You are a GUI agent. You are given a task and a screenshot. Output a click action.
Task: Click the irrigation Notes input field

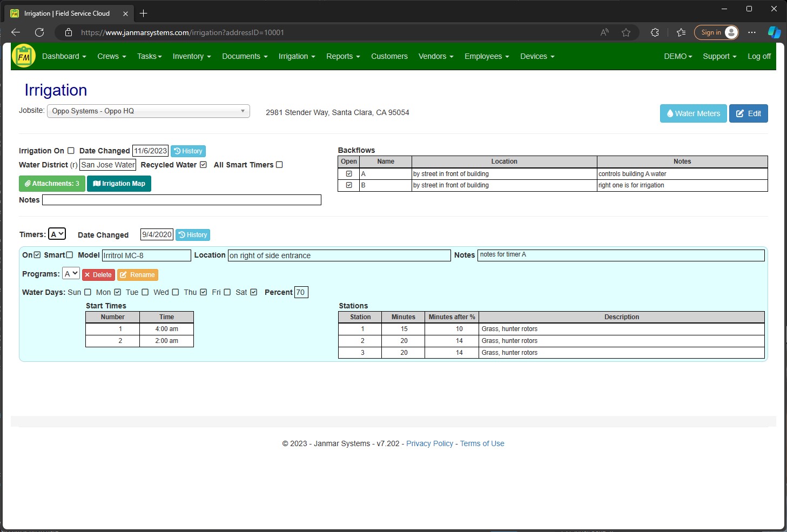(x=181, y=200)
